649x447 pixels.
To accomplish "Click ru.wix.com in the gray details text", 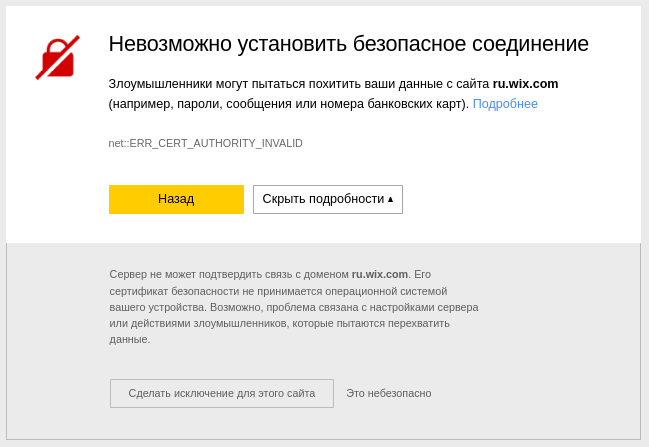I will coord(380,274).
